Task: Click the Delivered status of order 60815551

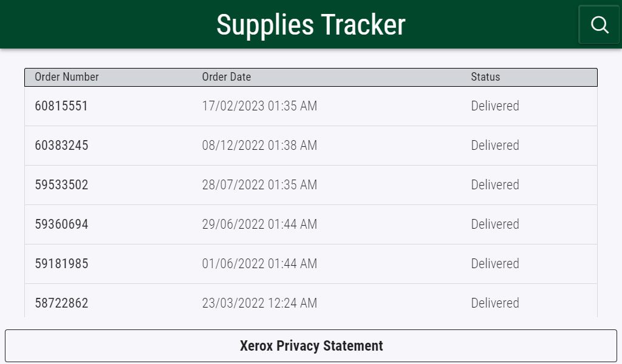Action: (x=495, y=106)
